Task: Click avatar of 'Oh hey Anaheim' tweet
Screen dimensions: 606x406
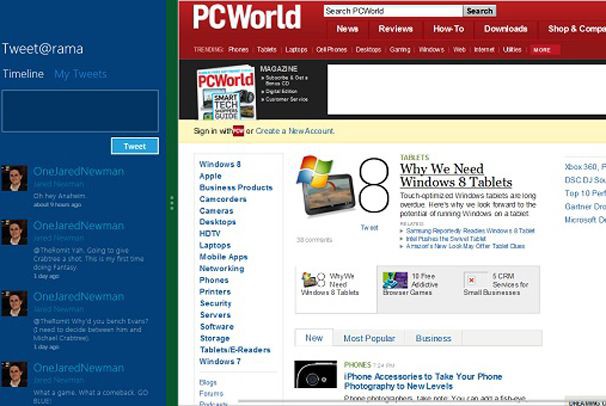Action: (14, 178)
